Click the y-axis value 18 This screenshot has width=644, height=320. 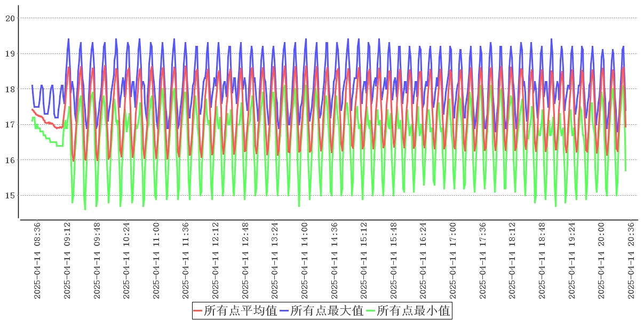[10, 89]
